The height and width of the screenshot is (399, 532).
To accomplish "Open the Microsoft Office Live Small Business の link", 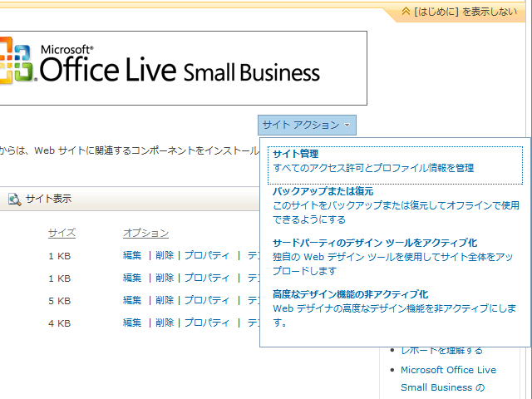I will click(448, 379).
